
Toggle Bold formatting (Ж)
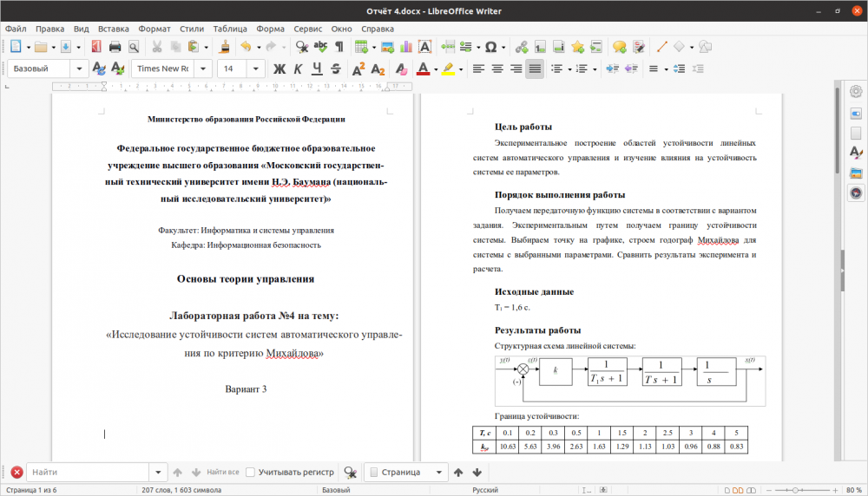[279, 69]
